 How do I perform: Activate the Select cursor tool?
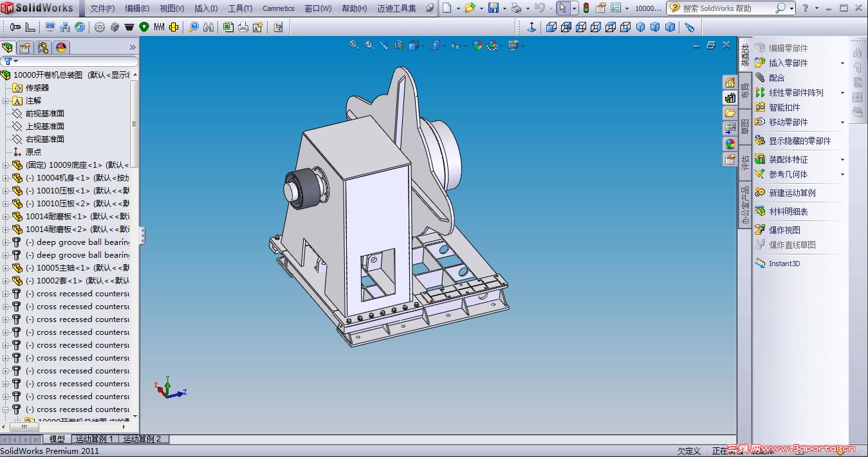562,8
